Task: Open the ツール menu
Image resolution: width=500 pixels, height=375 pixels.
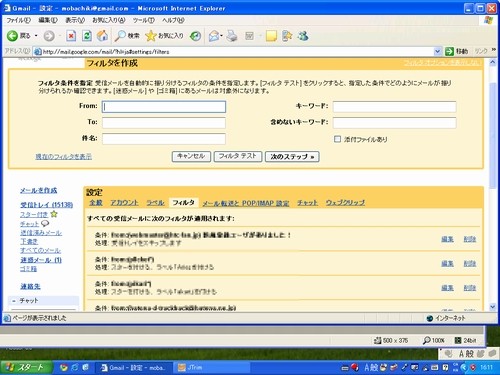Action: tap(143, 20)
